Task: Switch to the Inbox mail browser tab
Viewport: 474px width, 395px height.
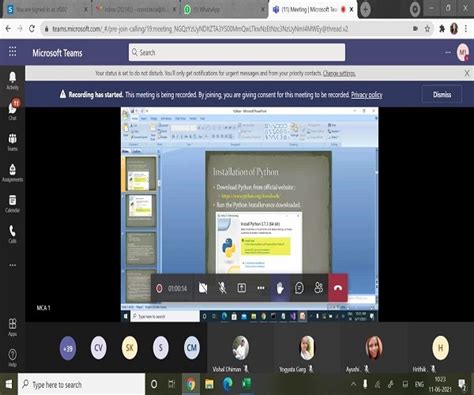Action: 136,10
